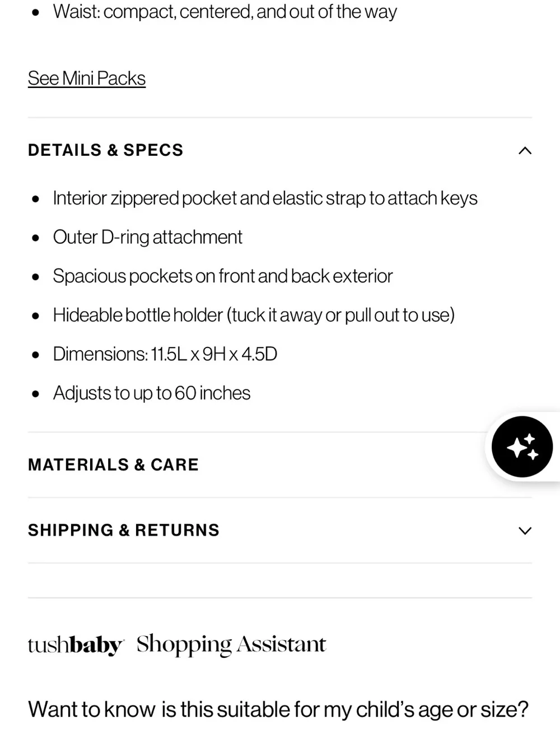Screen dimensions: 560x747
Task: Click the Interior zippered pocket bullet text
Action: pyautogui.click(x=265, y=198)
